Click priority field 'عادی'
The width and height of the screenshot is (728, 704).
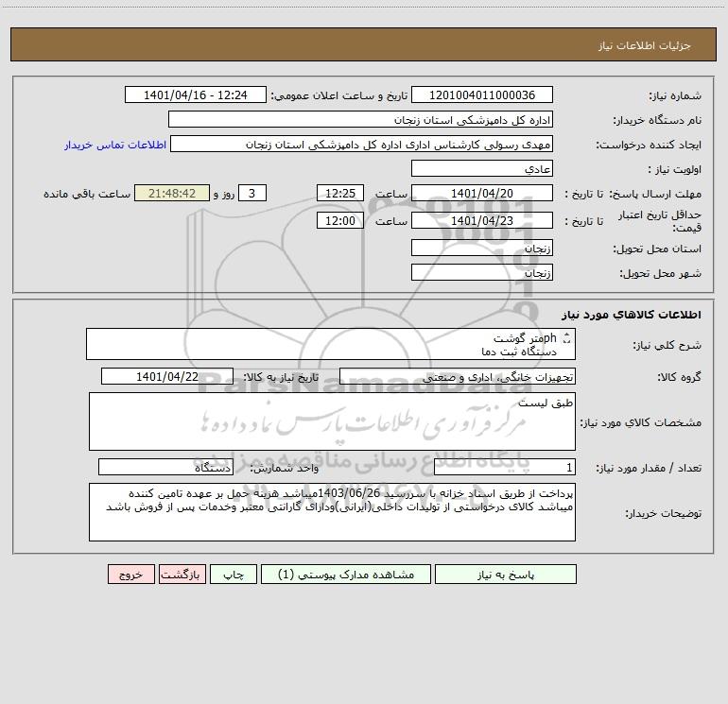(x=482, y=168)
